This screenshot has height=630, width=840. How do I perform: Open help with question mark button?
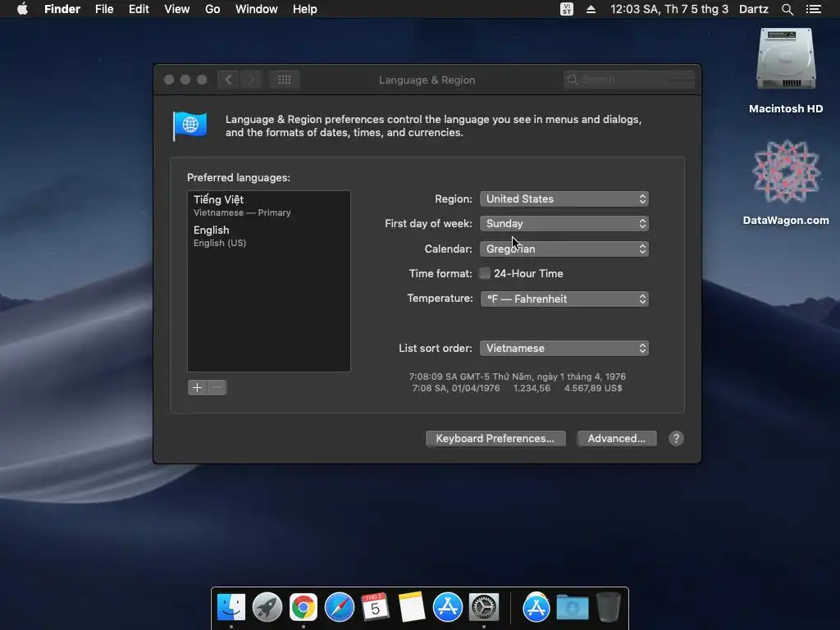point(676,439)
